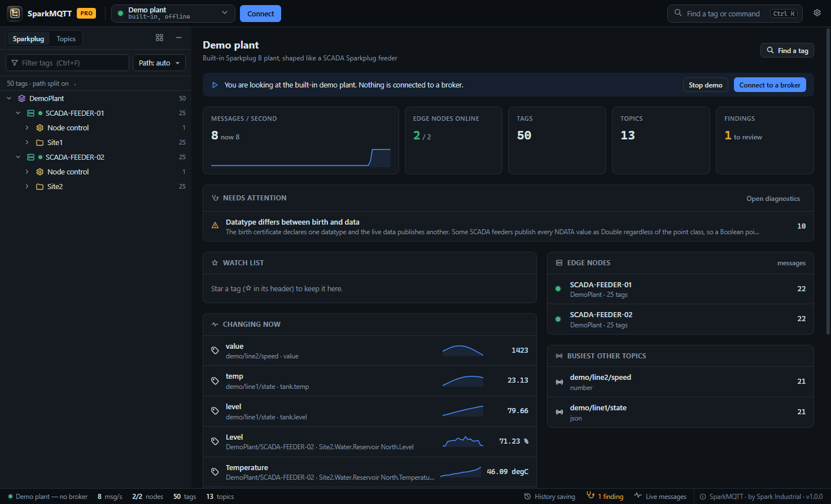Click the tag icon beside temp row
831x504 pixels.
click(x=215, y=381)
